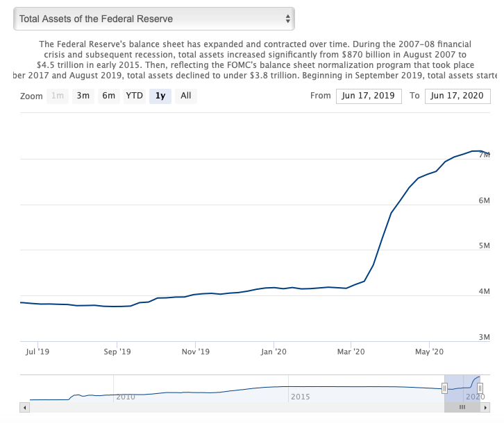
Task: Click the May '20 axis label
Action: tap(429, 352)
